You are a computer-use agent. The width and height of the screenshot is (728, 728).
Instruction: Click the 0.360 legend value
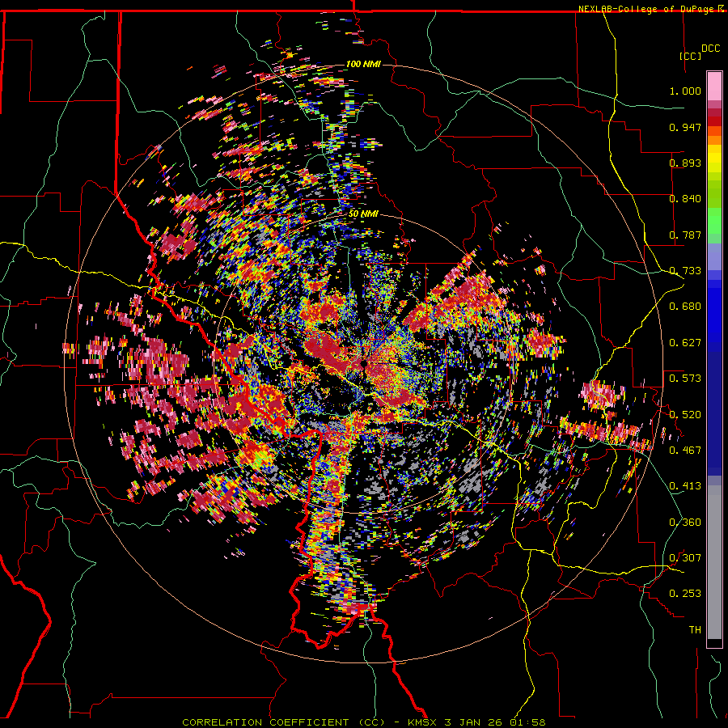[x=685, y=522]
